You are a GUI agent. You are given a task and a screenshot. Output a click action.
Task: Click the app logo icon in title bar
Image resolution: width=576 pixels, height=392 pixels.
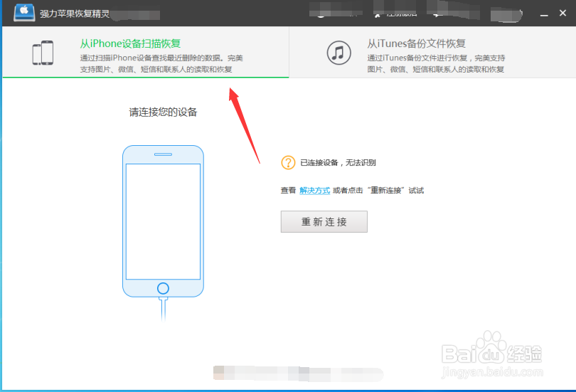(24, 13)
